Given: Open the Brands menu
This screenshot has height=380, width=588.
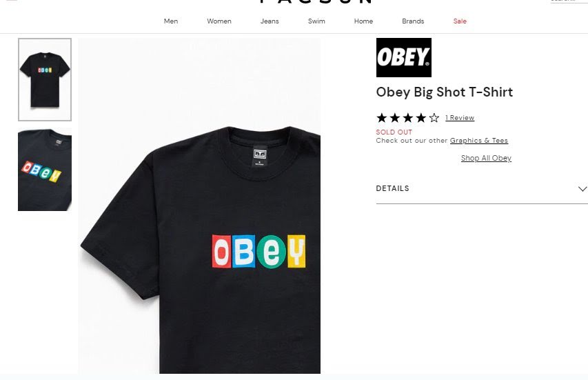Looking at the screenshot, I should [x=413, y=21].
